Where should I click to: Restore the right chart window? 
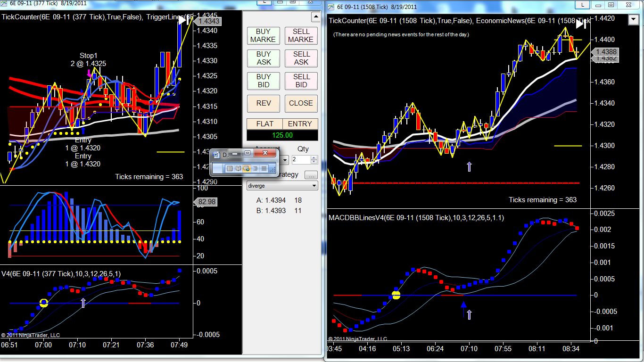(611, 5)
